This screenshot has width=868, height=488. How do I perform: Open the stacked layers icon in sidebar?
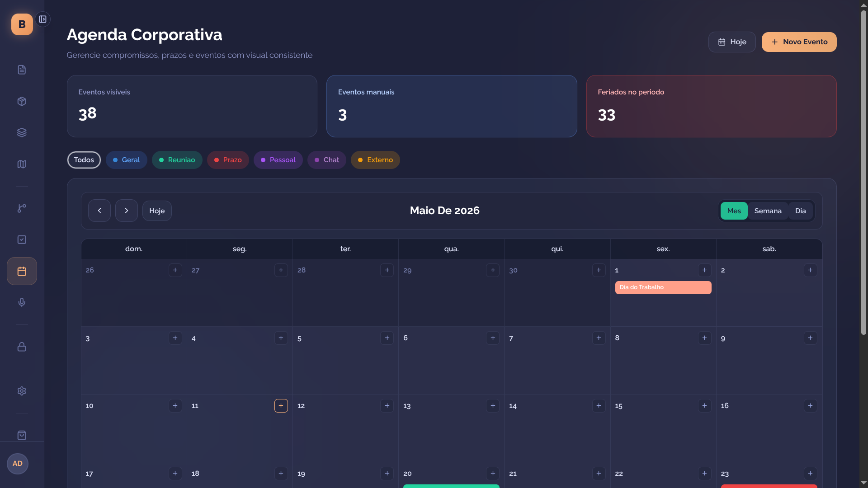22,132
